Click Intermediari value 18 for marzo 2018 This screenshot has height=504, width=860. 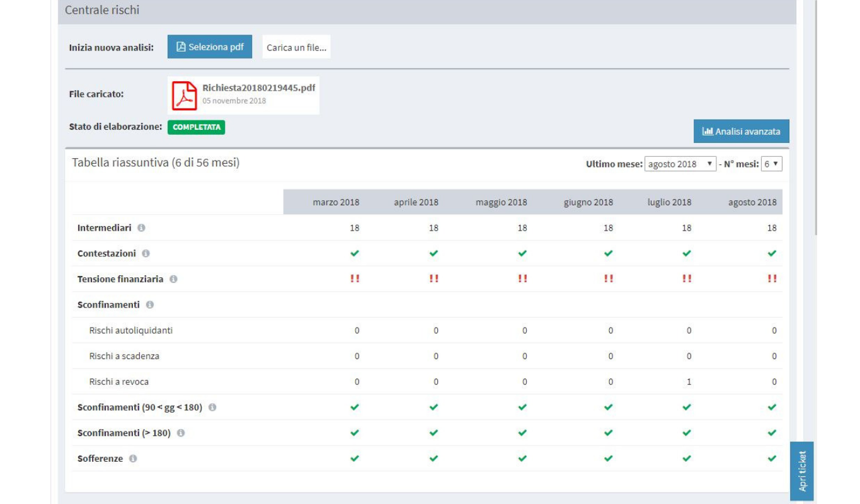click(x=355, y=228)
